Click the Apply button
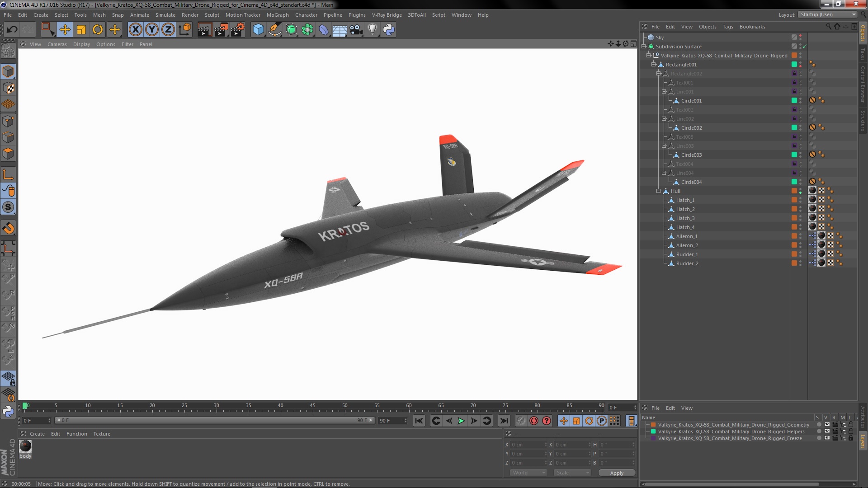Image resolution: width=868 pixels, height=488 pixels. point(617,473)
